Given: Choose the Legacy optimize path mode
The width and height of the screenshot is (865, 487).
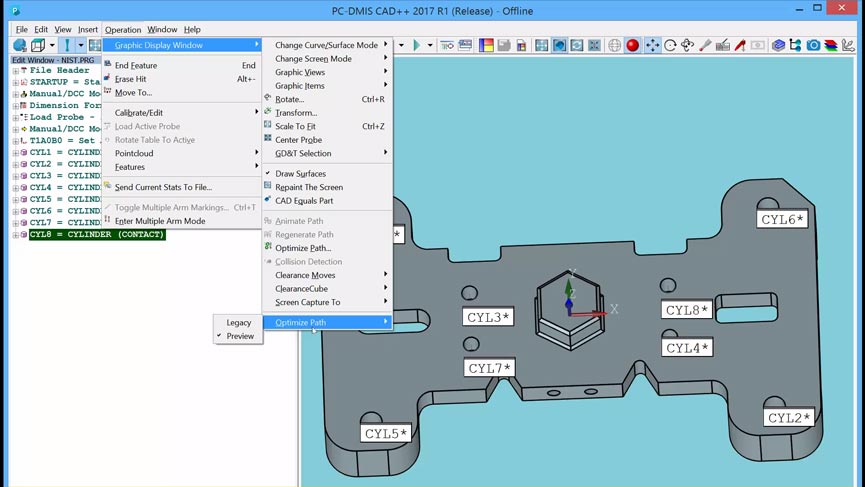Looking at the screenshot, I should pos(238,323).
